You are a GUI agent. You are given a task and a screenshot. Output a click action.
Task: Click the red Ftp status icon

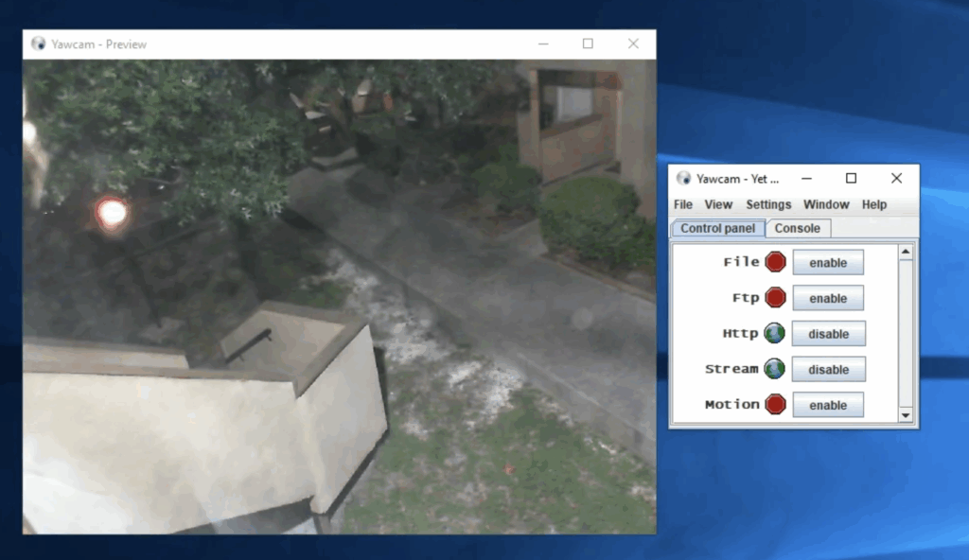[775, 298]
